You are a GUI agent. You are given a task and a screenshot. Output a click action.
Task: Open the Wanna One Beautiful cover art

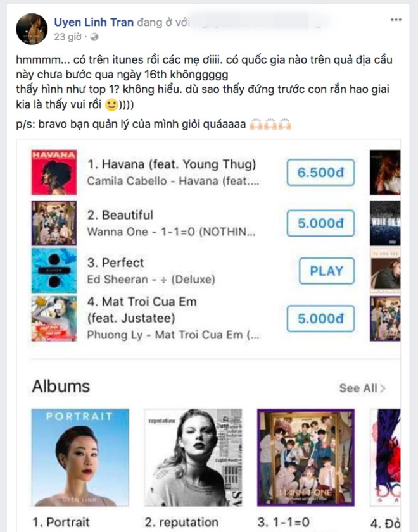[x=54, y=223]
